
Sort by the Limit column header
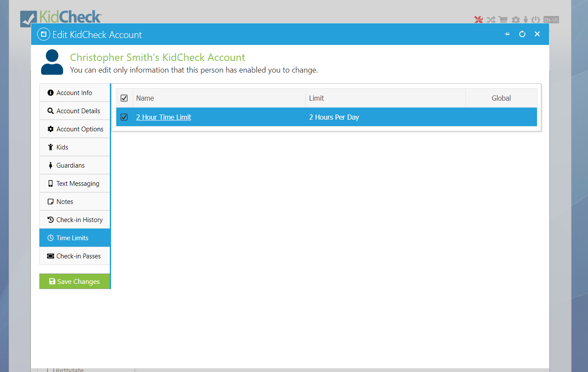pos(385,98)
